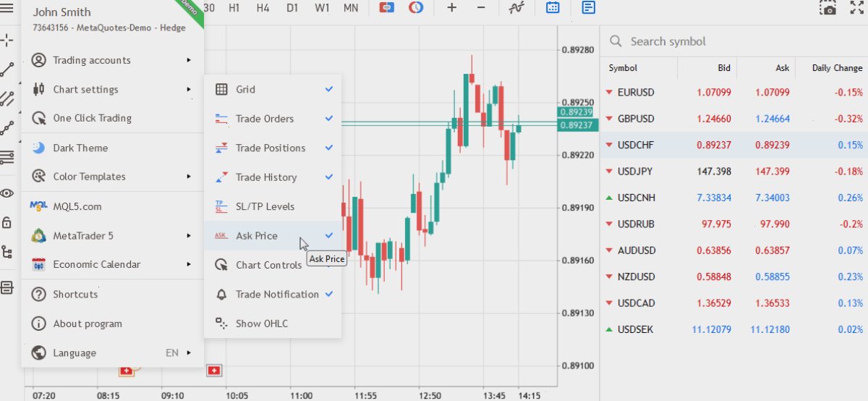Switch chart to W1 timeframe

pyautogui.click(x=322, y=7)
